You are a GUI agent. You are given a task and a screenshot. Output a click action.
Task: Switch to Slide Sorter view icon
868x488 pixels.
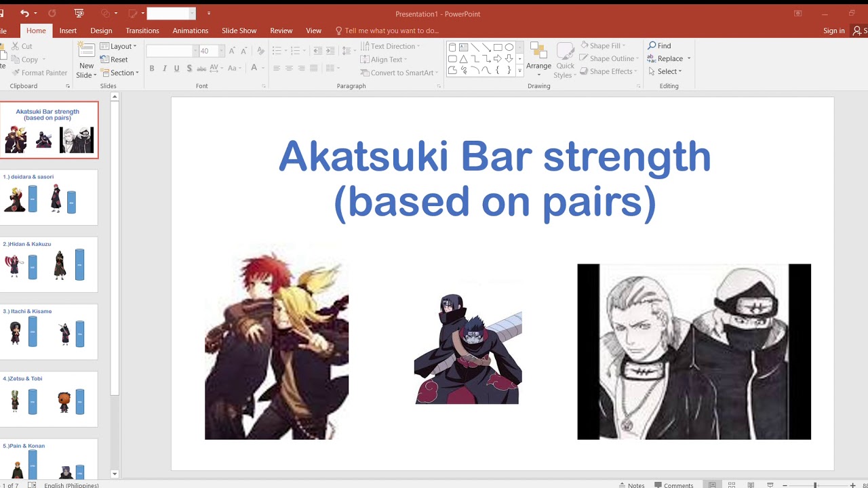pos(732,485)
